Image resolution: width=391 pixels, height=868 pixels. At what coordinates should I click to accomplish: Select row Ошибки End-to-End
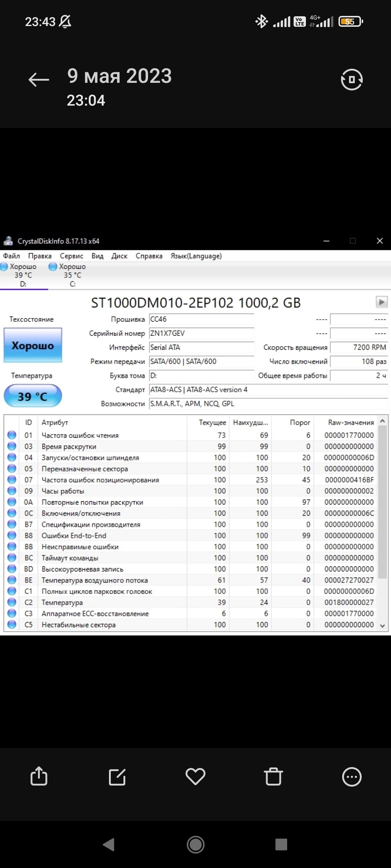click(191, 536)
